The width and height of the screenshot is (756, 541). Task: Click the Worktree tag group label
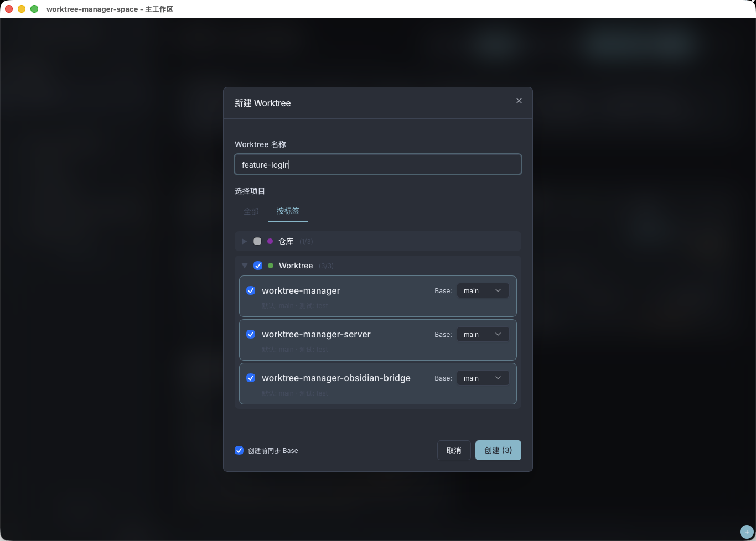(296, 266)
